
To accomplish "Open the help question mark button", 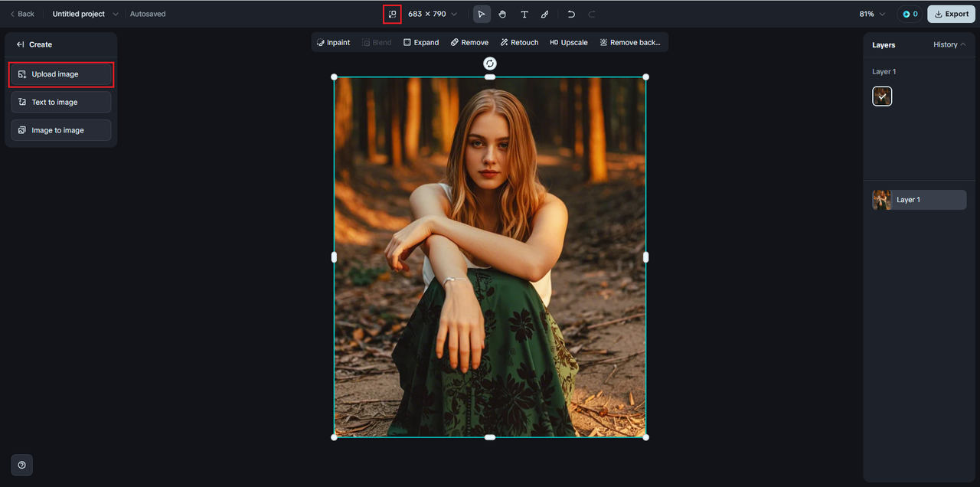I will click(x=21, y=465).
